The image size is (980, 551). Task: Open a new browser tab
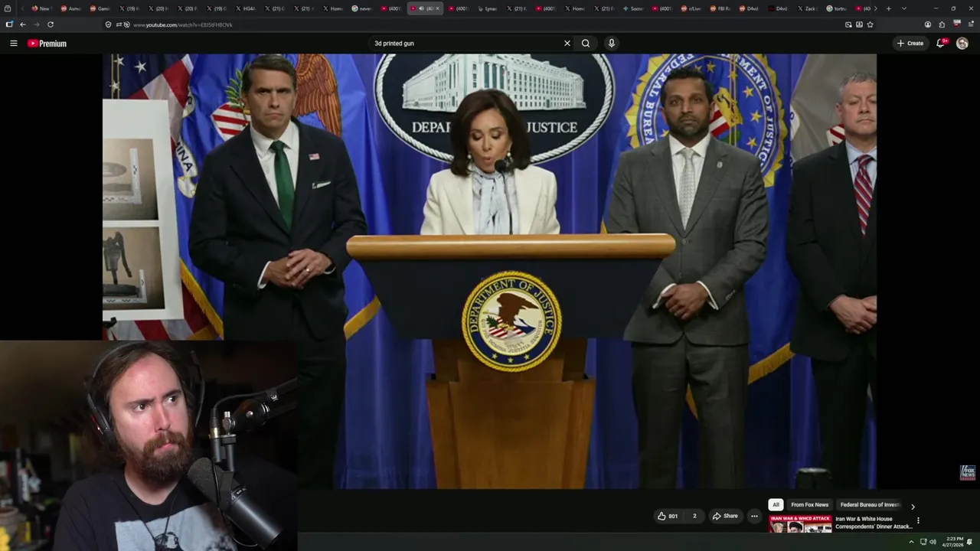(888, 8)
